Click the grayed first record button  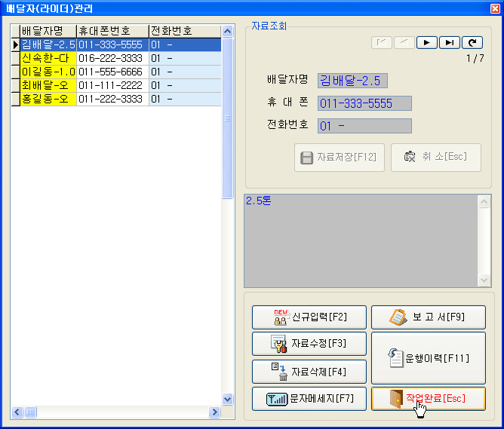point(381,42)
